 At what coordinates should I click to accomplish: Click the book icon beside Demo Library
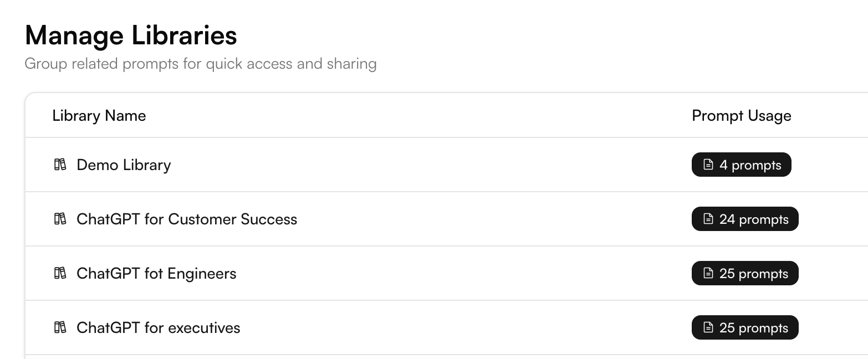[60, 165]
